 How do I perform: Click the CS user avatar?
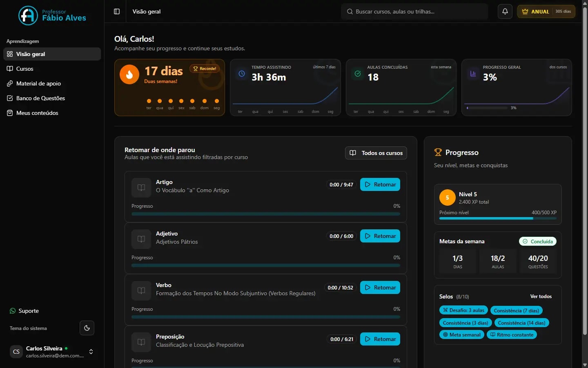click(x=16, y=352)
